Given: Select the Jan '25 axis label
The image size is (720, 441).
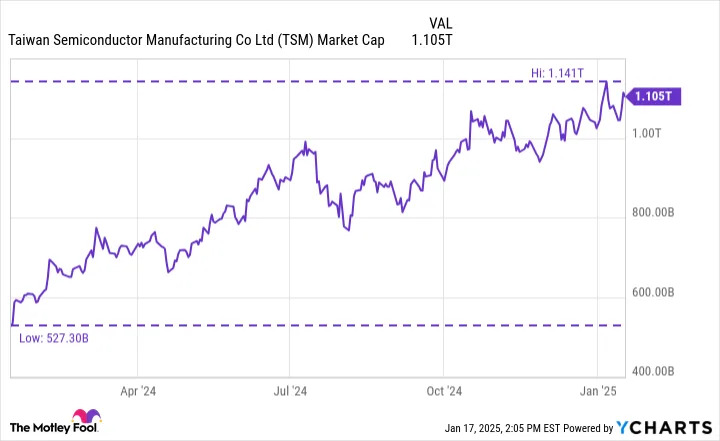Looking at the screenshot, I should (598, 391).
